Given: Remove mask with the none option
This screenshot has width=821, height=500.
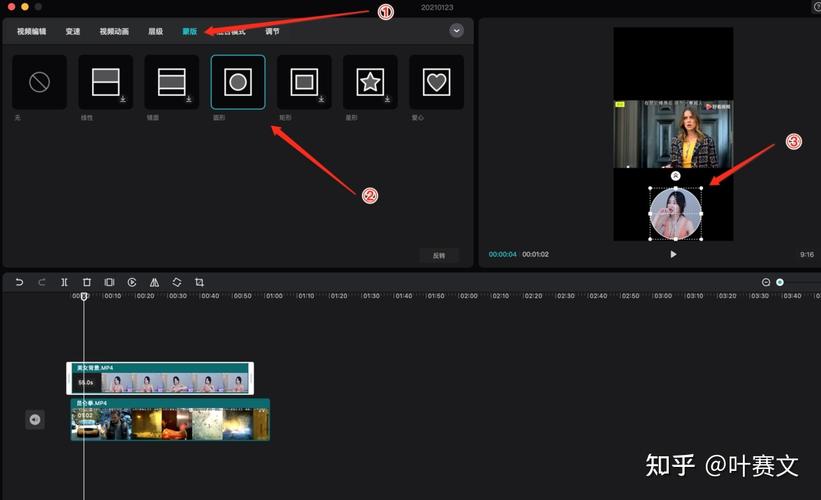Looking at the screenshot, I should pos(39,82).
